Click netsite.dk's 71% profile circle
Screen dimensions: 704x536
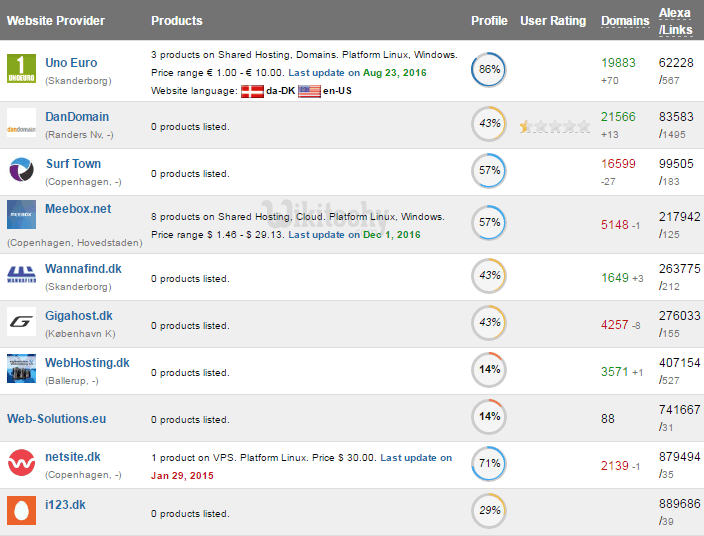click(489, 464)
